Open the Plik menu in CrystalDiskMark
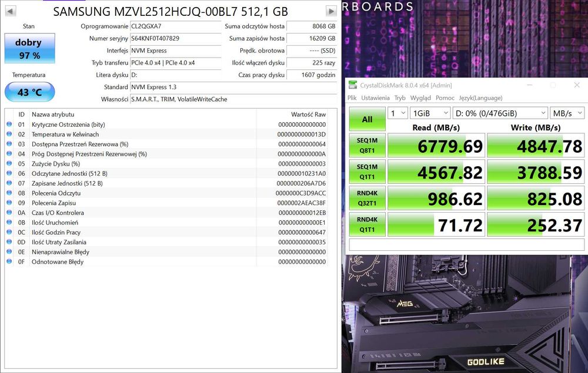The height and width of the screenshot is (373, 588). pyautogui.click(x=352, y=98)
